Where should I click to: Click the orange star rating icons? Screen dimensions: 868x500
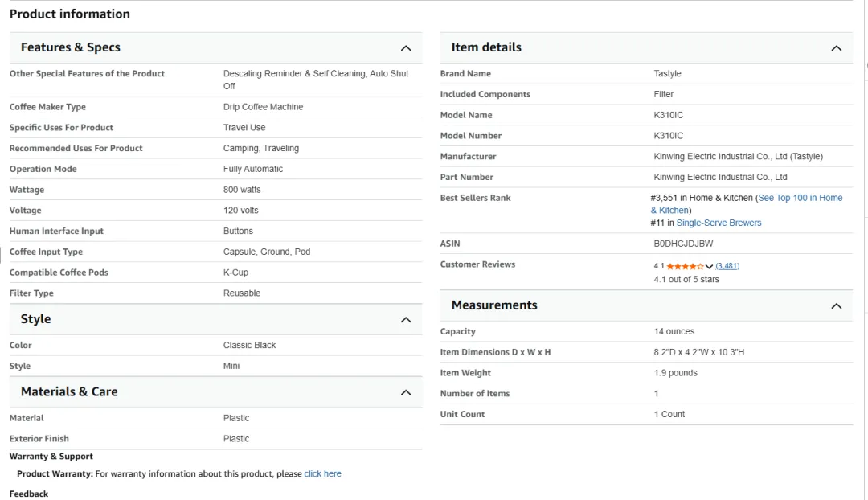[x=685, y=266]
